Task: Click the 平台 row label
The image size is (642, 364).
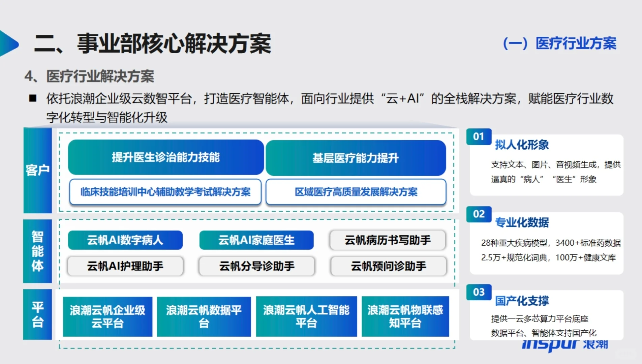Action: (x=37, y=314)
